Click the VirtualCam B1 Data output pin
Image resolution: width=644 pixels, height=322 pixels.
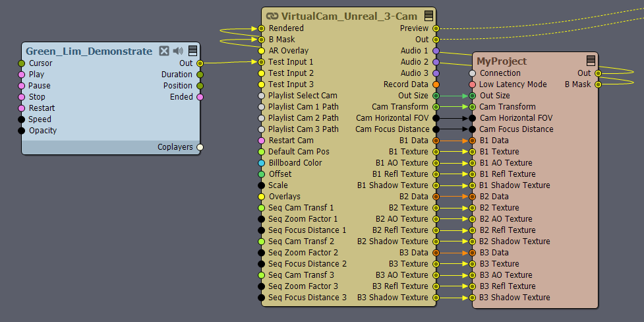436,141
